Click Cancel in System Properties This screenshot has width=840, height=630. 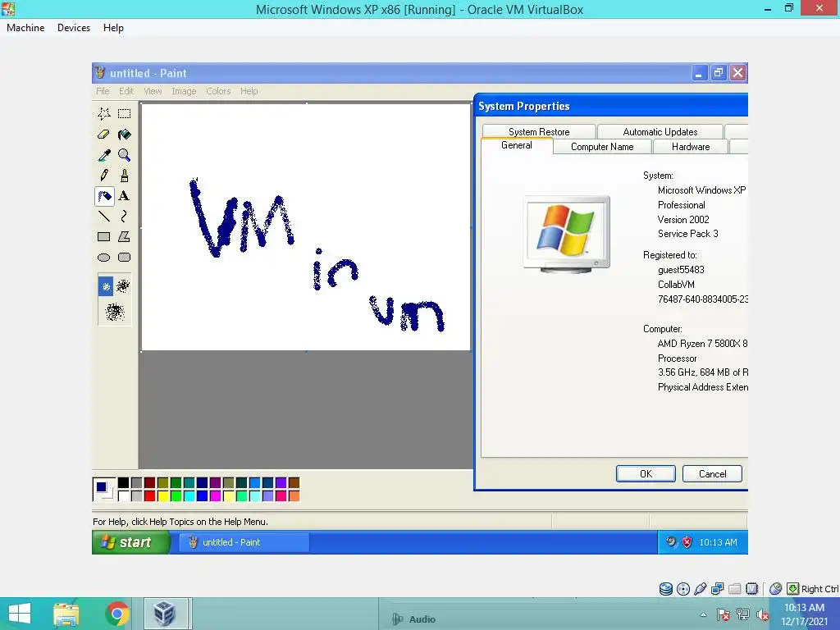[x=712, y=473]
